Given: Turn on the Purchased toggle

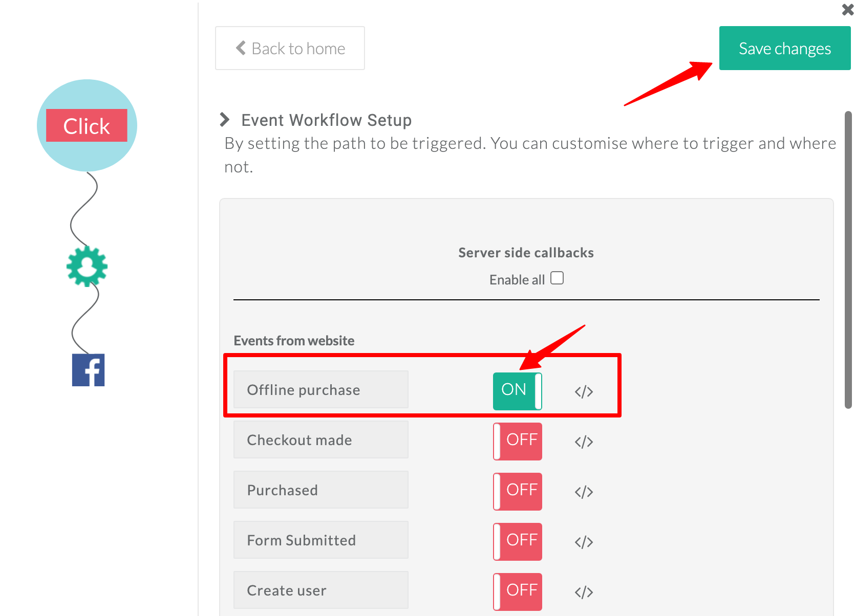Looking at the screenshot, I should tap(517, 491).
